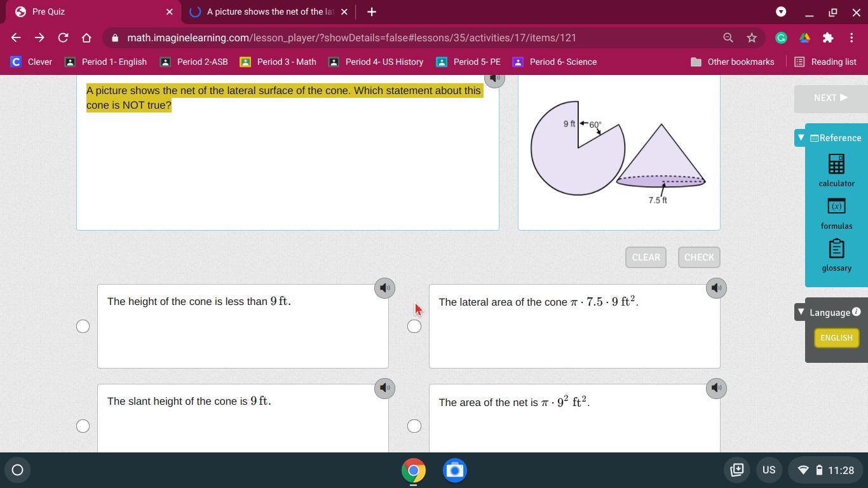The width and height of the screenshot is (868, 488).
Task: Open the Period 1- English bookmark
Action: click(106, 62)
